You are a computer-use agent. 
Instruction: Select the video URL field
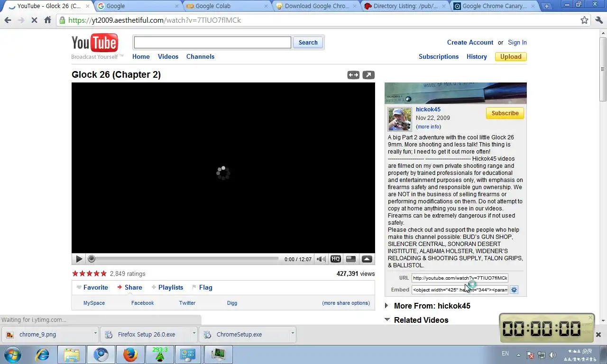pyautogui.click(x=460, y=278)
